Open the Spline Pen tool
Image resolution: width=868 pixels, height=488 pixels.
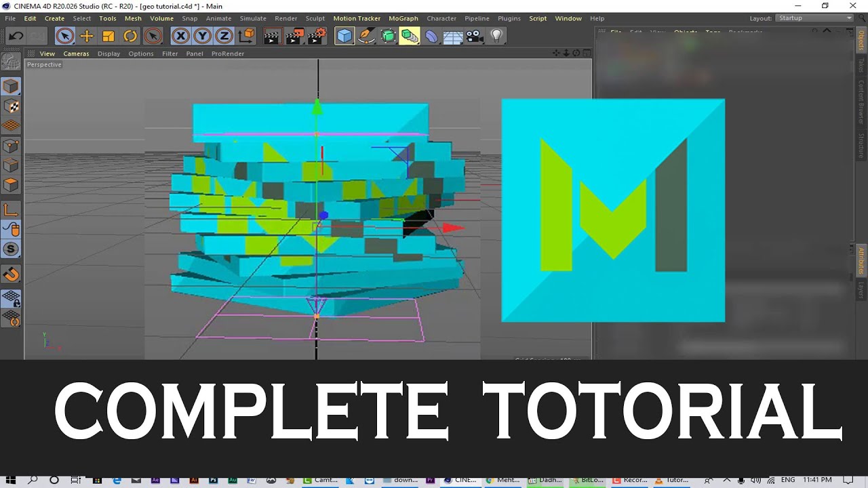click(366, 36)
